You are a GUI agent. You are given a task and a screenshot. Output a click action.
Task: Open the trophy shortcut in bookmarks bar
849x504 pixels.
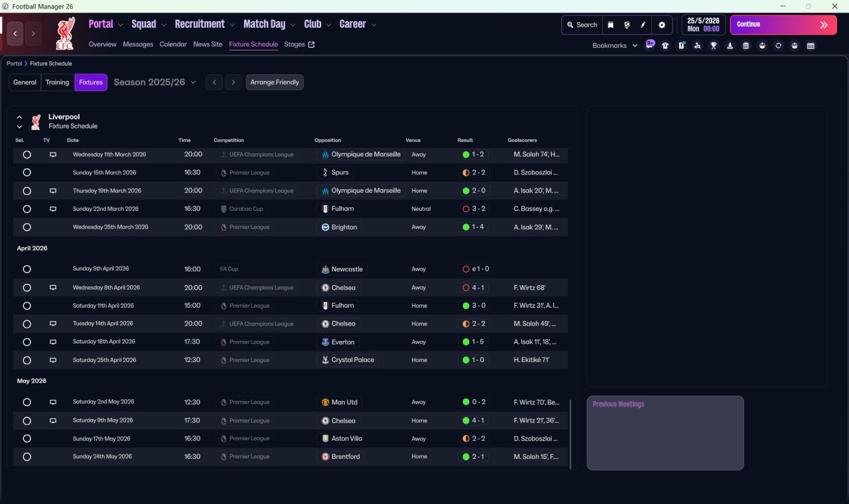714,46
